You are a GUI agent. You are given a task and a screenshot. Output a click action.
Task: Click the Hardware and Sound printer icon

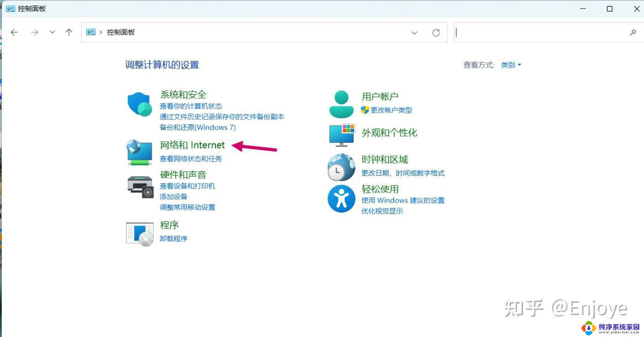click(x=140, y=187)
